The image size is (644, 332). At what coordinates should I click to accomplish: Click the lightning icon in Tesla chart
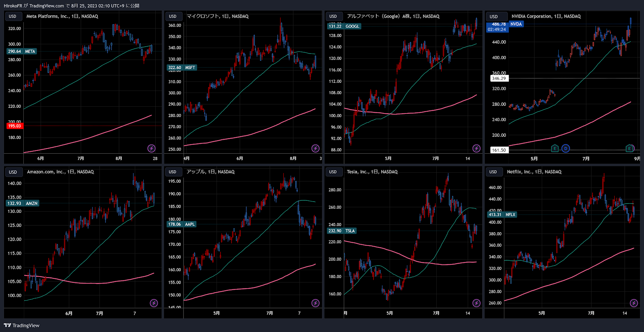coord(476,303)
